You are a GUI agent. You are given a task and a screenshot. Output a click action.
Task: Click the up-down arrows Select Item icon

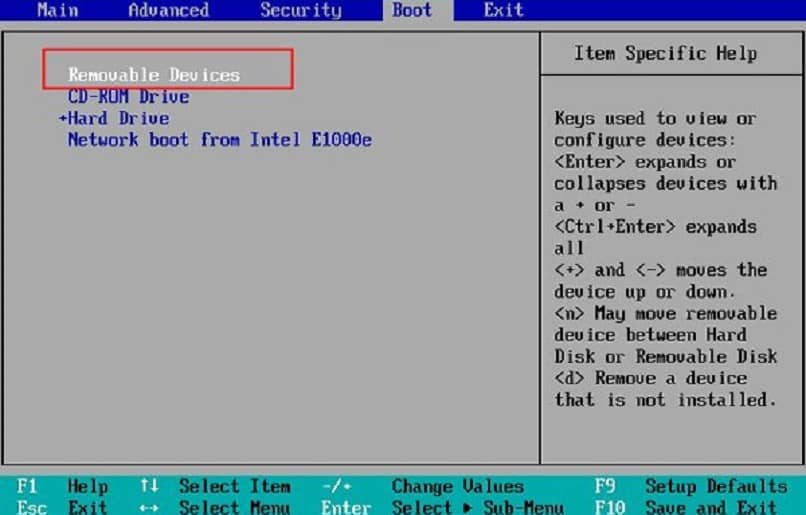pos(149,486)
